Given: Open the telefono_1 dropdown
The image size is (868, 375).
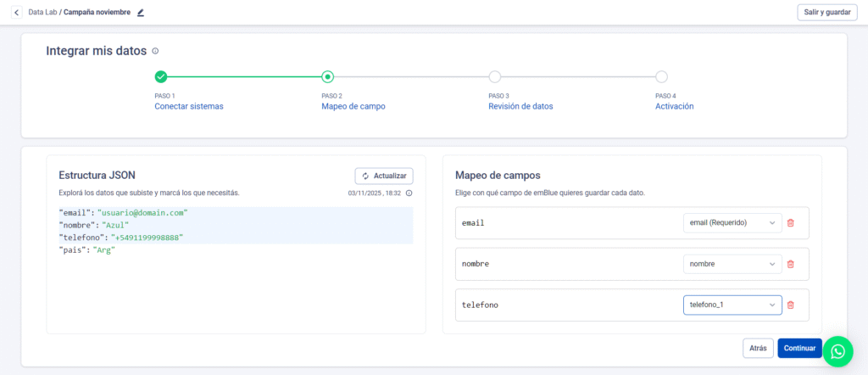Looking at the screenshot, I should click(x=732, y=305).
